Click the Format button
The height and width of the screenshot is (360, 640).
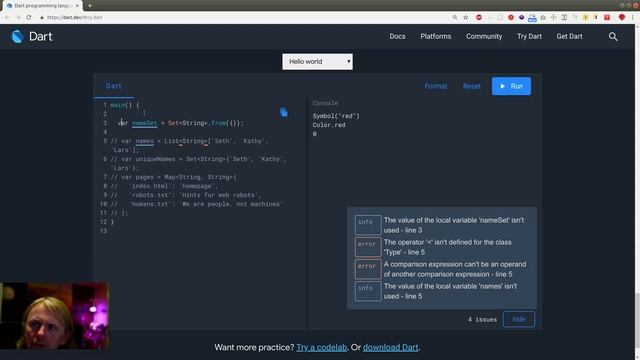tap(436, 86)
